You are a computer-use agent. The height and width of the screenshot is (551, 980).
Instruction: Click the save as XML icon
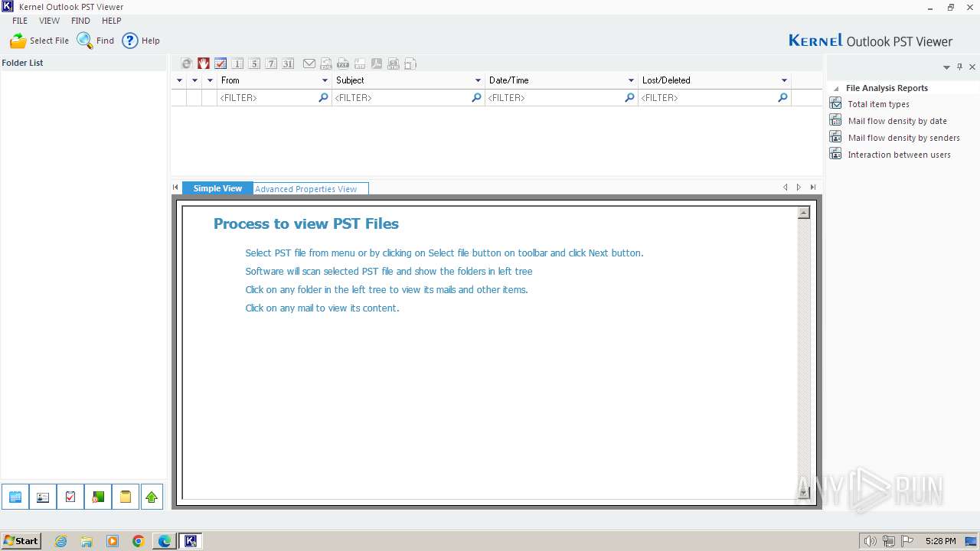point(326,64)
